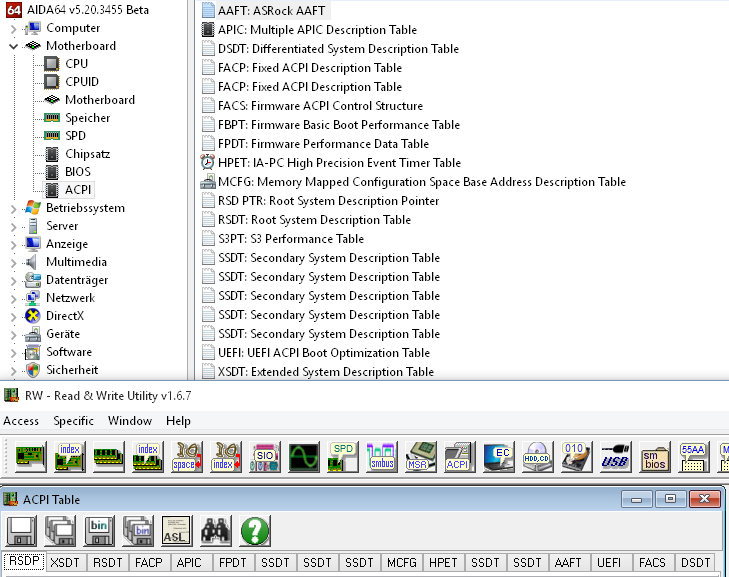Switch to the AAFT tab

[568, 563]
